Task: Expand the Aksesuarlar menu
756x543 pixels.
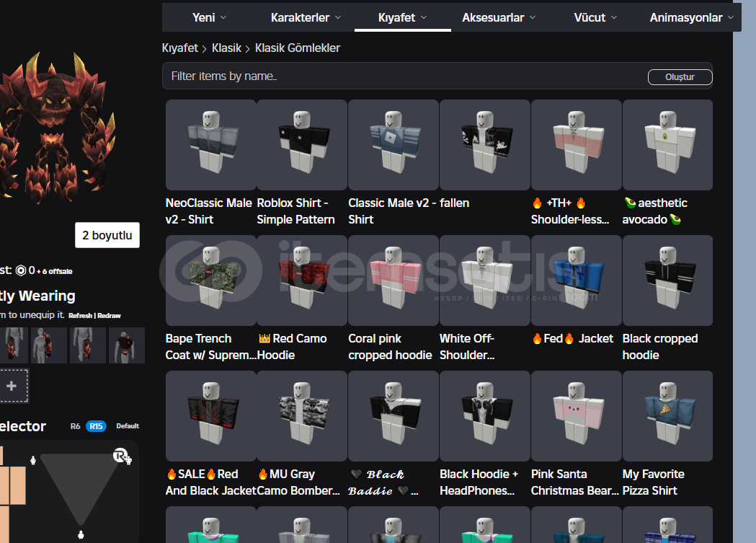Action: [499, 18]
